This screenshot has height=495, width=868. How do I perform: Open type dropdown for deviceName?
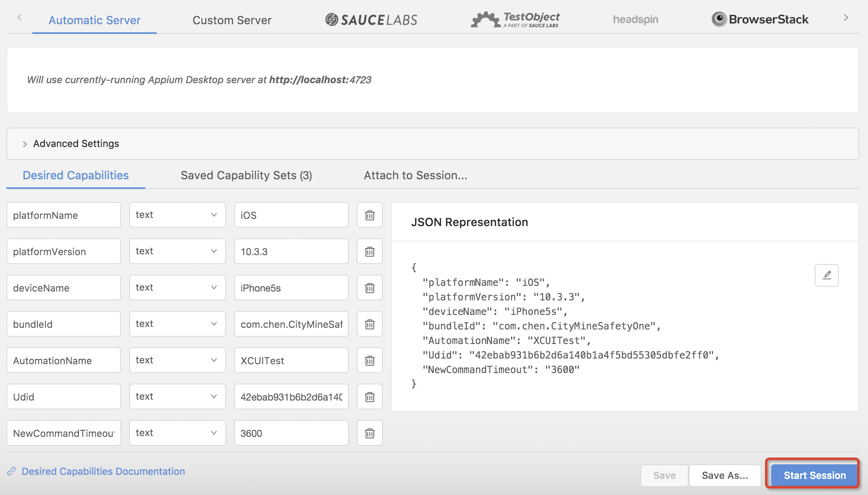177,287
